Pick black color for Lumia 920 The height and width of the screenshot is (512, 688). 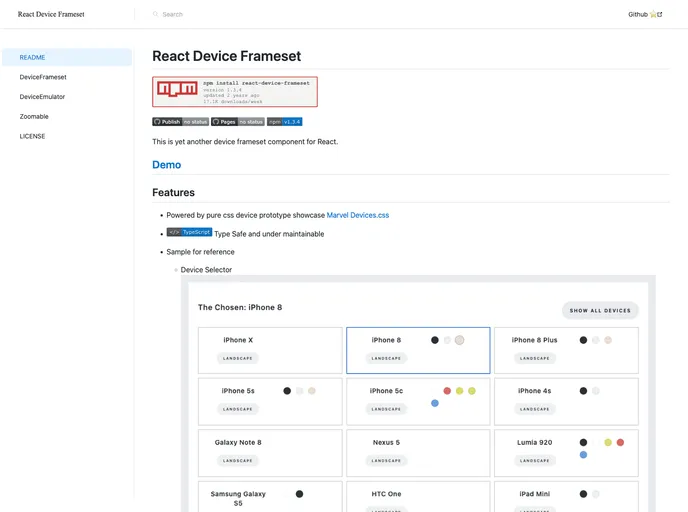(x=583, y=442)
